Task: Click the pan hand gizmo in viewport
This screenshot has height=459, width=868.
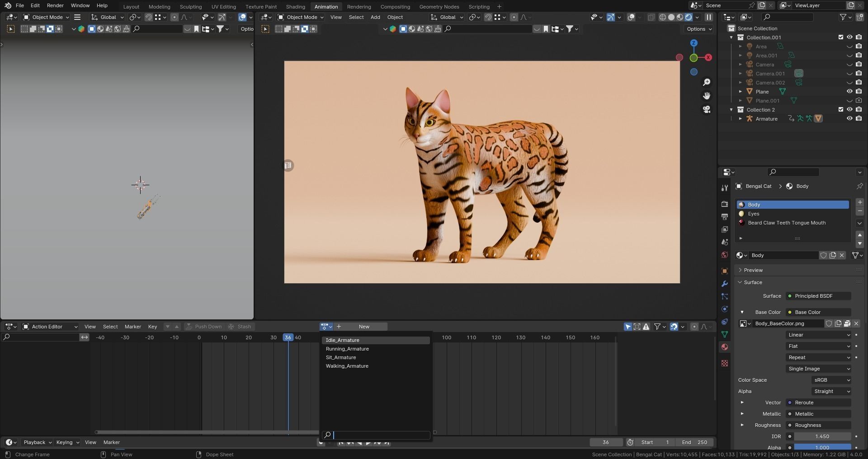Action: 707,96
